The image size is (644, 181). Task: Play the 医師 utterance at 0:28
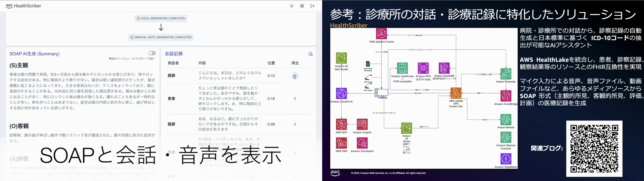295,124
